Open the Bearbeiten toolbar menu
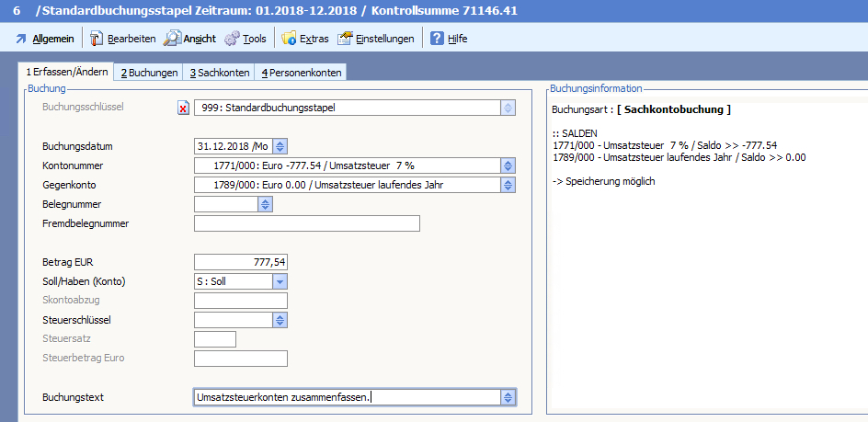Viewport: 868px width, 422px height. [x=122, y=39]
